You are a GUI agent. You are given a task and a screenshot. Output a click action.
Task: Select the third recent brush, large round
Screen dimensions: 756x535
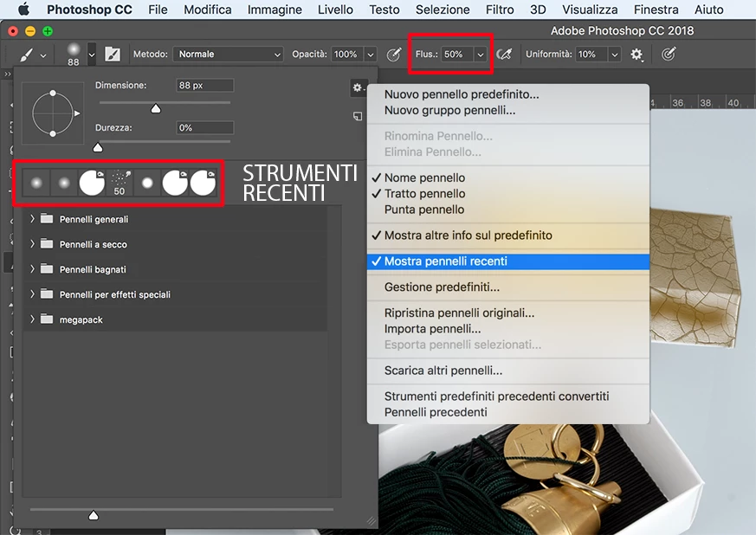pos(92,183)
